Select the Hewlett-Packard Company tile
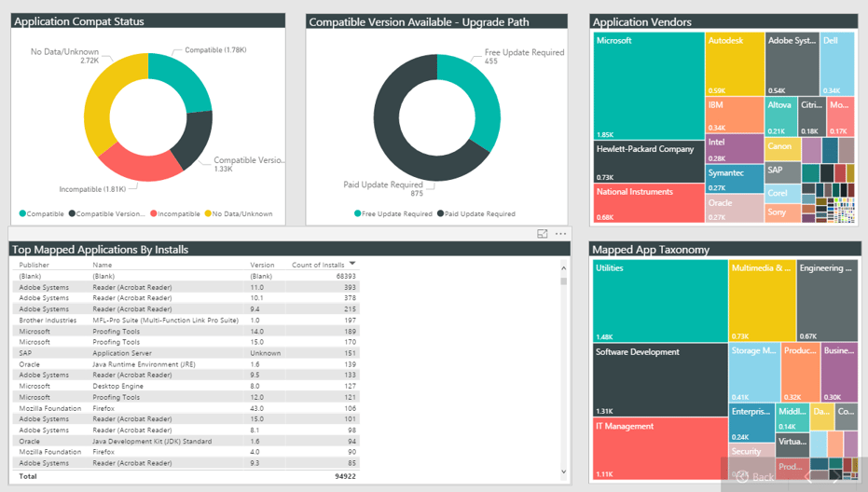The image size is (868, 492). tap(648, 161)
